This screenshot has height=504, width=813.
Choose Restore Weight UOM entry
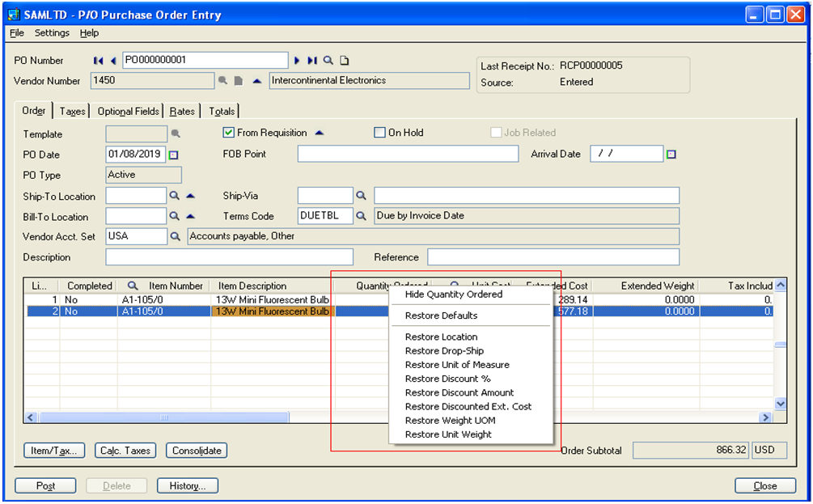(x=471, y=421)
